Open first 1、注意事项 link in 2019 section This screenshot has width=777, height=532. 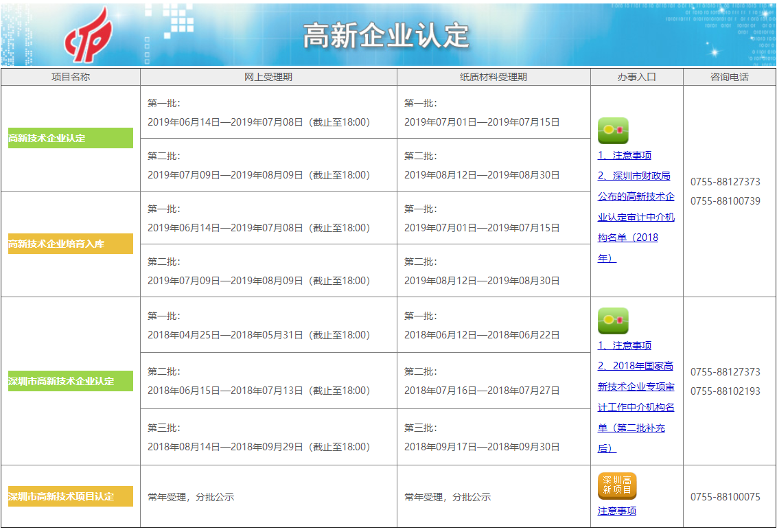pyautogui.click(x=625, y=155)
